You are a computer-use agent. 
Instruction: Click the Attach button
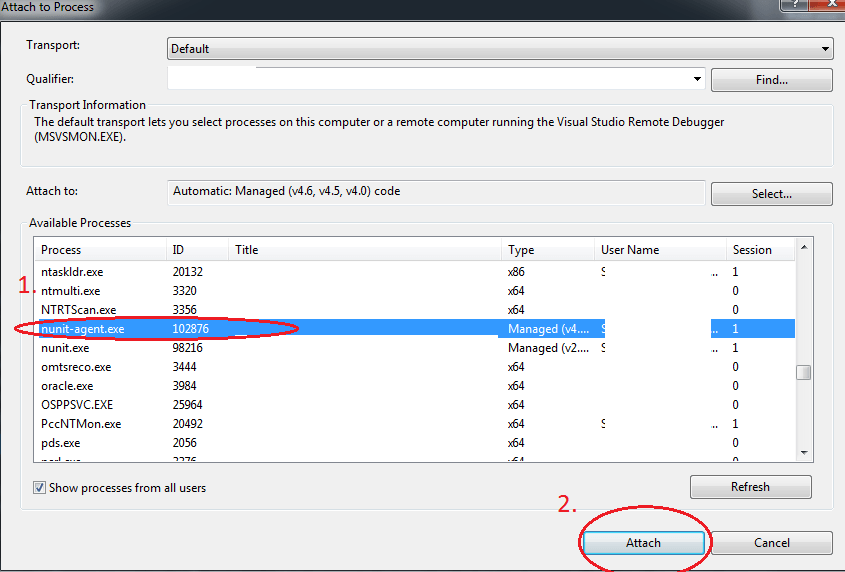[x=643, y=543]
